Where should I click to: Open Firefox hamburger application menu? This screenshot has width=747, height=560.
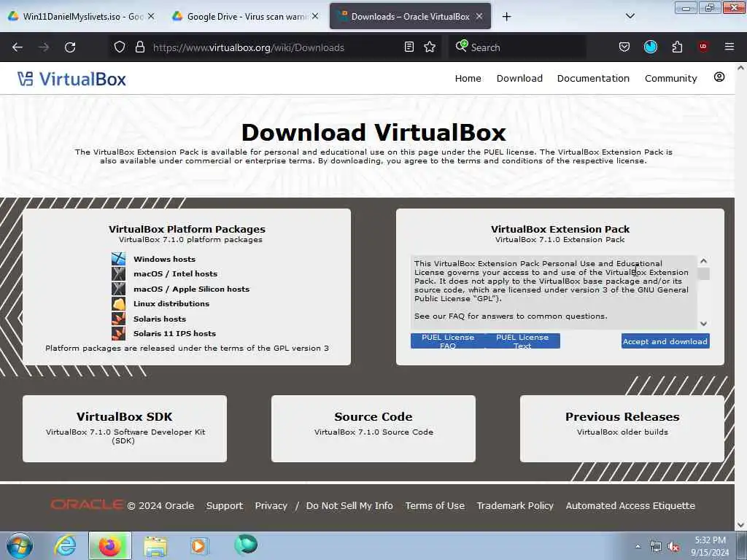729,47
